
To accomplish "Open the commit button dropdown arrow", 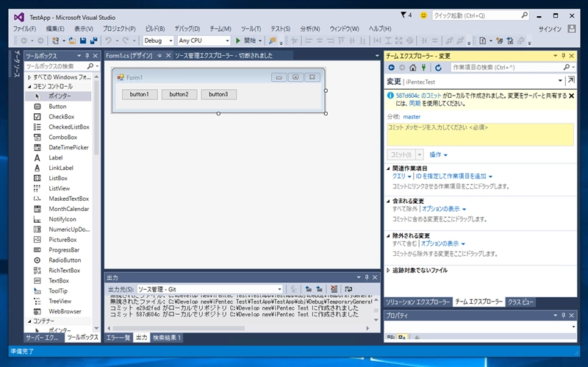I will (420, 154).
